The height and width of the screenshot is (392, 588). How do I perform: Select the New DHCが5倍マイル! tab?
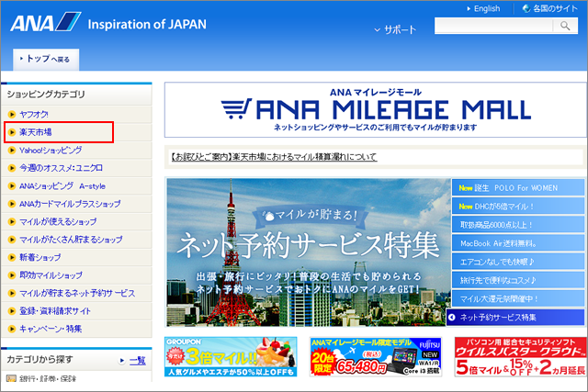click(518, 207)
